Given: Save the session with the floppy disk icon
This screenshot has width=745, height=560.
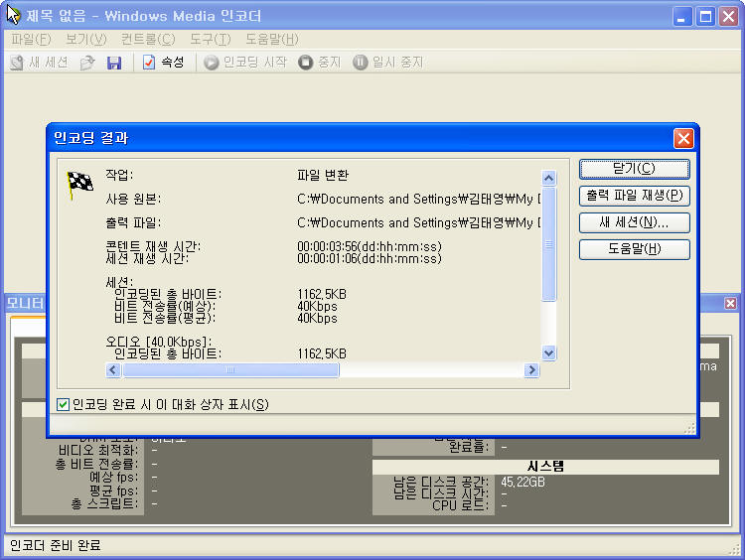Looking at the screenshot, I should tap(114, 63).
